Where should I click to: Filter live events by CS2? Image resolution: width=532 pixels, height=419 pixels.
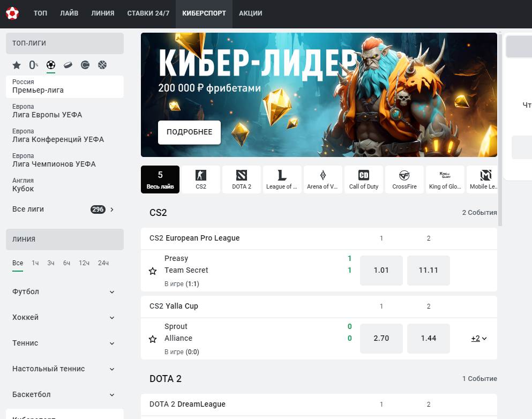click(x=201, y=179)
